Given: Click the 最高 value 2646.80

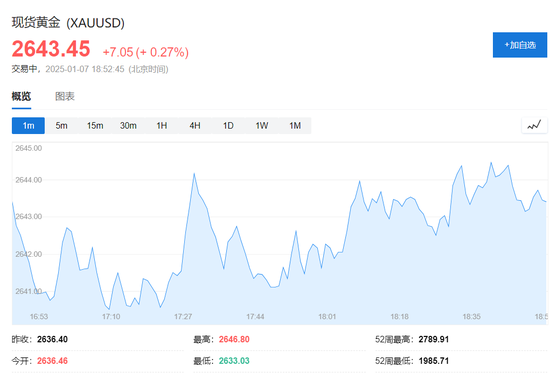Looking at the screenshot, I should click(x=234, y=339).
